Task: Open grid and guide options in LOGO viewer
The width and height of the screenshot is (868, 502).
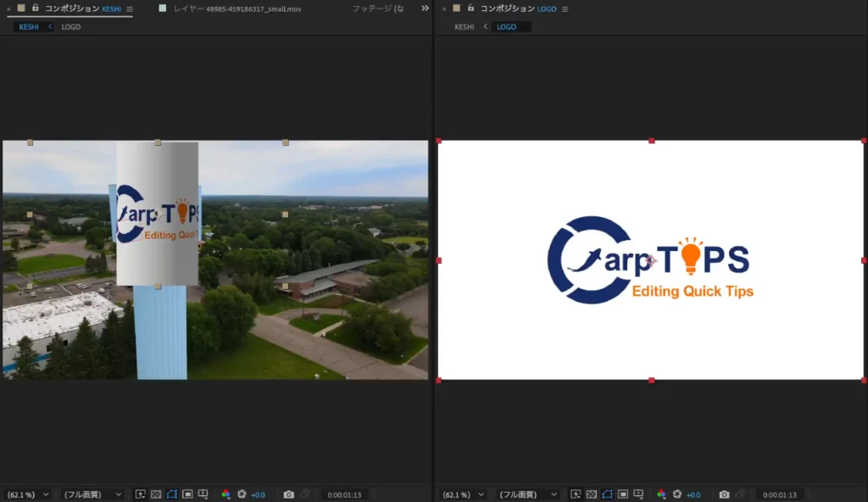Action: [x=638, y=494]
